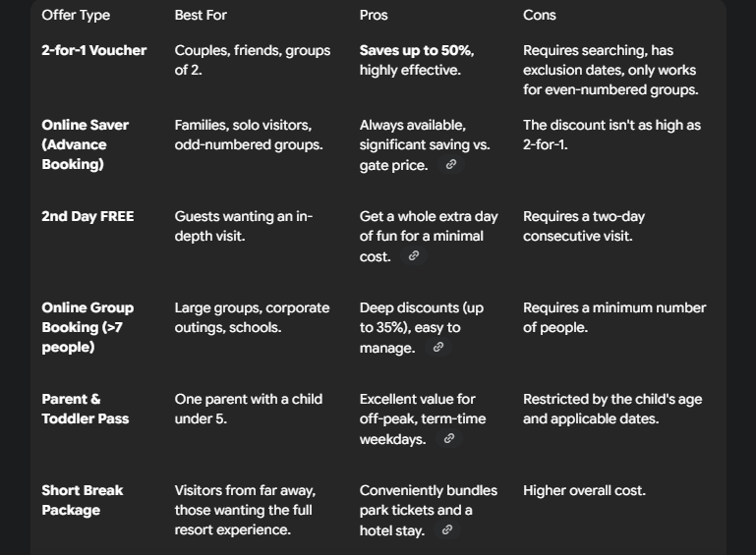Screen dimensions: 756x555
Task: Select the 'Parent & Toddler Pass' row title
Action: (86, 409)
